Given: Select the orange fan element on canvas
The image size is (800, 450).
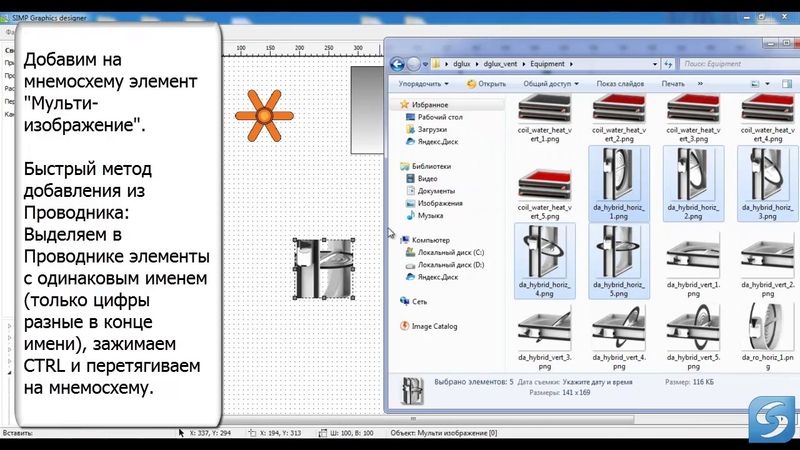Looking at the screenshot, I should pyautogui.click(x=264, y=116).
